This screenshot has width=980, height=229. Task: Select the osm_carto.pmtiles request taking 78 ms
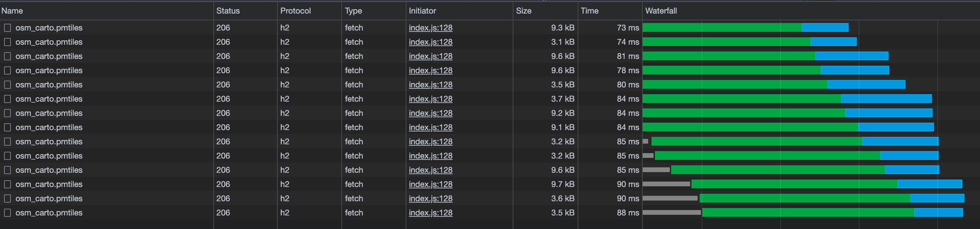pyautogui.click(x=49, y=70)
